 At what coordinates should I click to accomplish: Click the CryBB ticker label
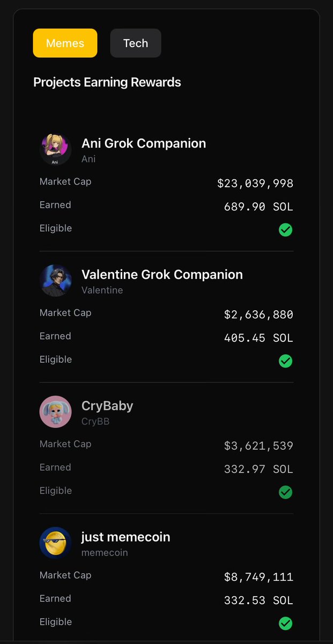[95, 421]
